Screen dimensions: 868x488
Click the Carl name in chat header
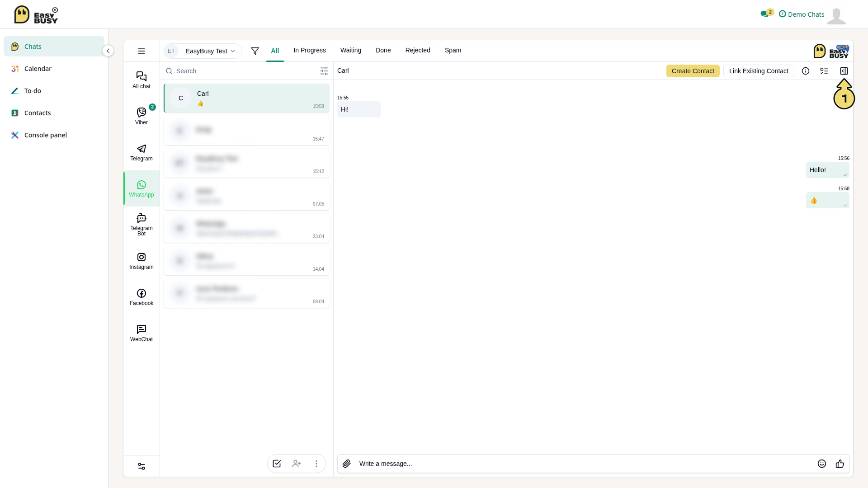point(343,70)
